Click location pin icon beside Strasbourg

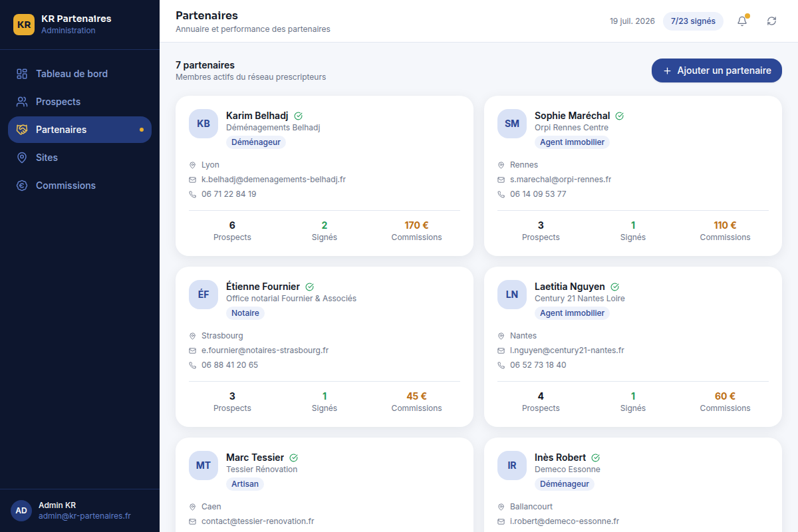tap(193, 336)
